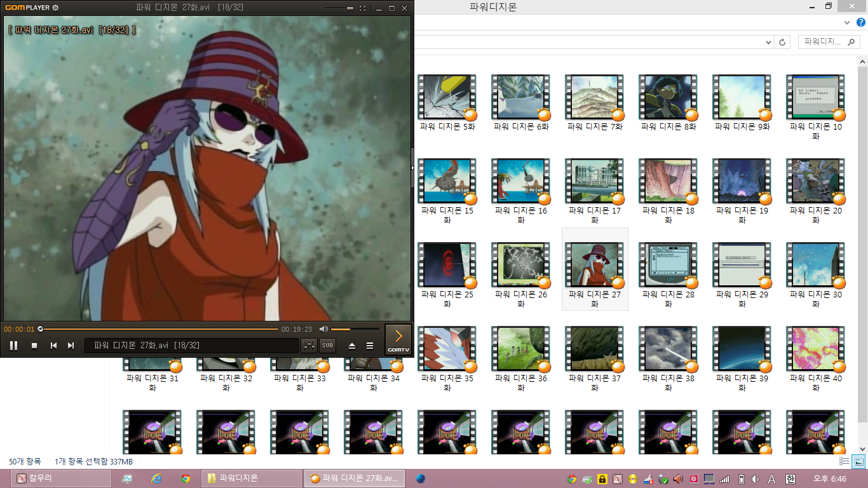868x488 pixels.
Task: Select the 파워 디지몬 29화 video file
Action: click(742, 274)
